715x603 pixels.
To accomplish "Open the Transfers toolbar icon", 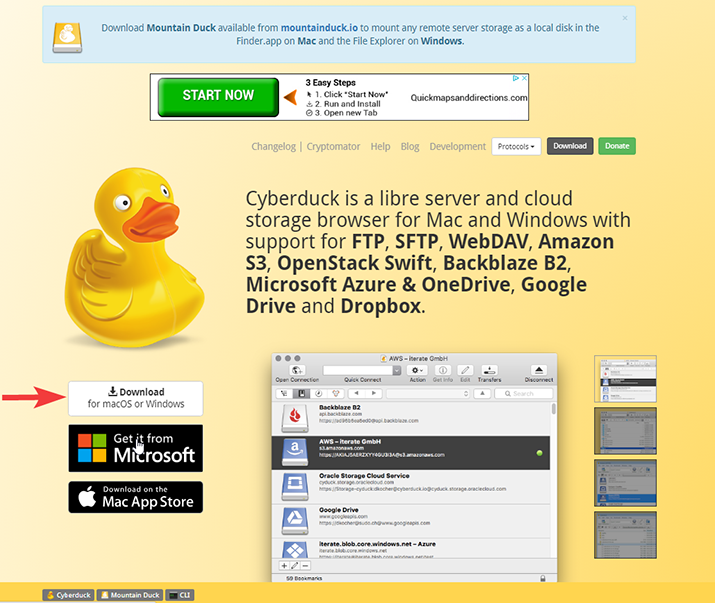I will click(x=489, y=370).
